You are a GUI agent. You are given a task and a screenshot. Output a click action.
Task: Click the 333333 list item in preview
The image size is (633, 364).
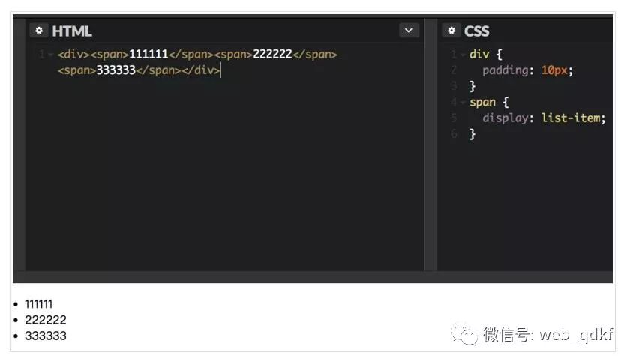click(x=46, y=336)
